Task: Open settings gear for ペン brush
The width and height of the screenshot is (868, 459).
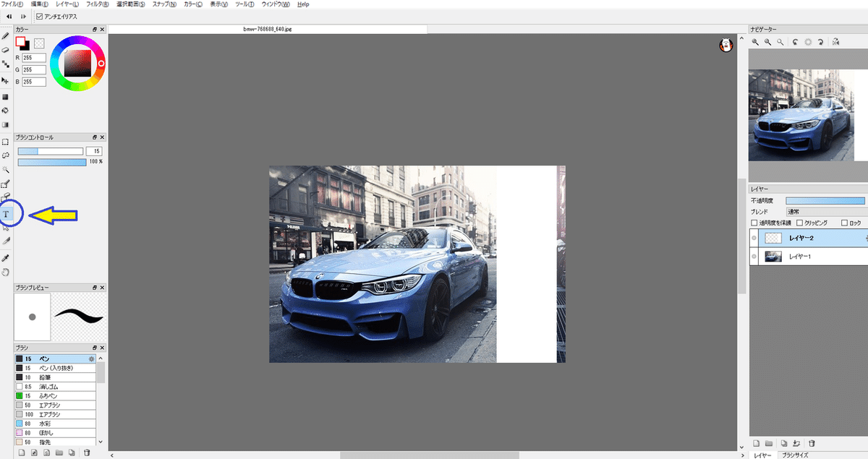Action: tap(92, 359)
